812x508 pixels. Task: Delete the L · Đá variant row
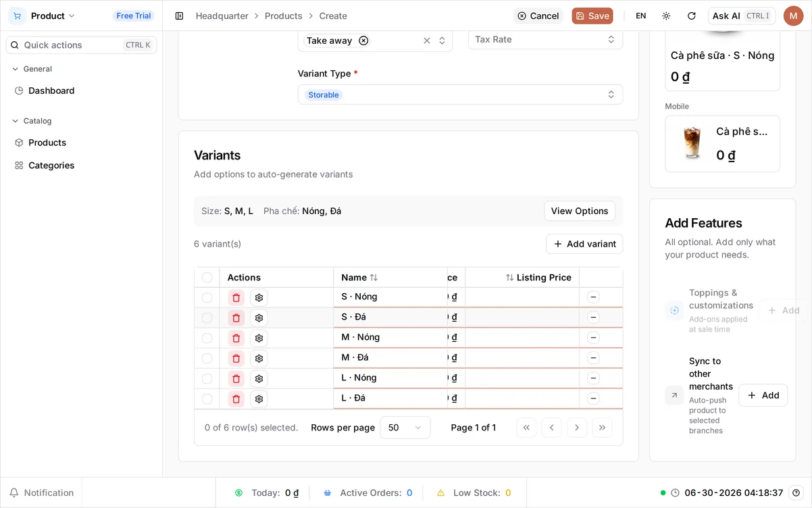236,399
